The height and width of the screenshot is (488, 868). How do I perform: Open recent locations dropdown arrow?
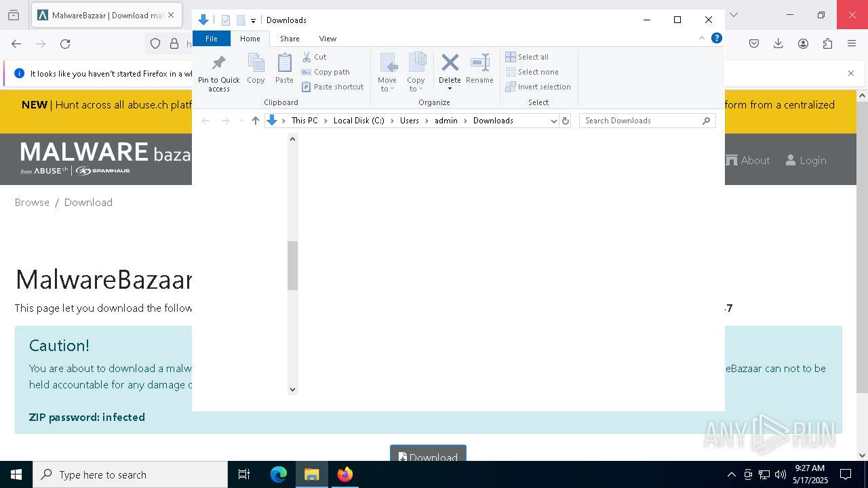(241, 121)
